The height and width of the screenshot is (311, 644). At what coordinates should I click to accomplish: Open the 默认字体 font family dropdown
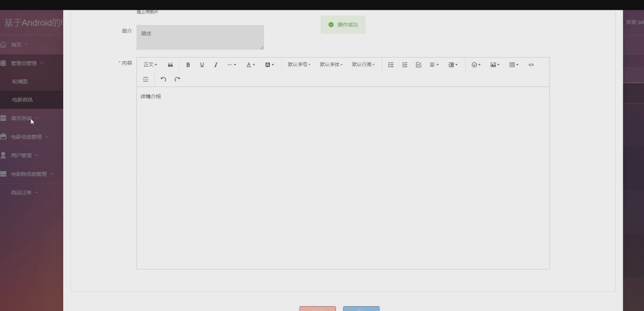click(x=331, y=65)
